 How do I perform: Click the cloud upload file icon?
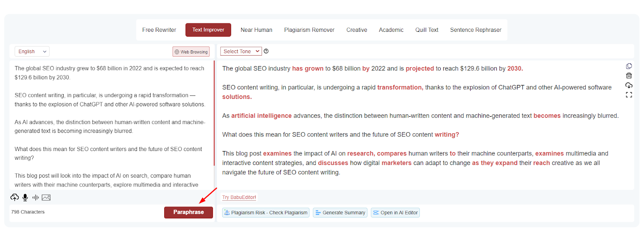[14, 197]
